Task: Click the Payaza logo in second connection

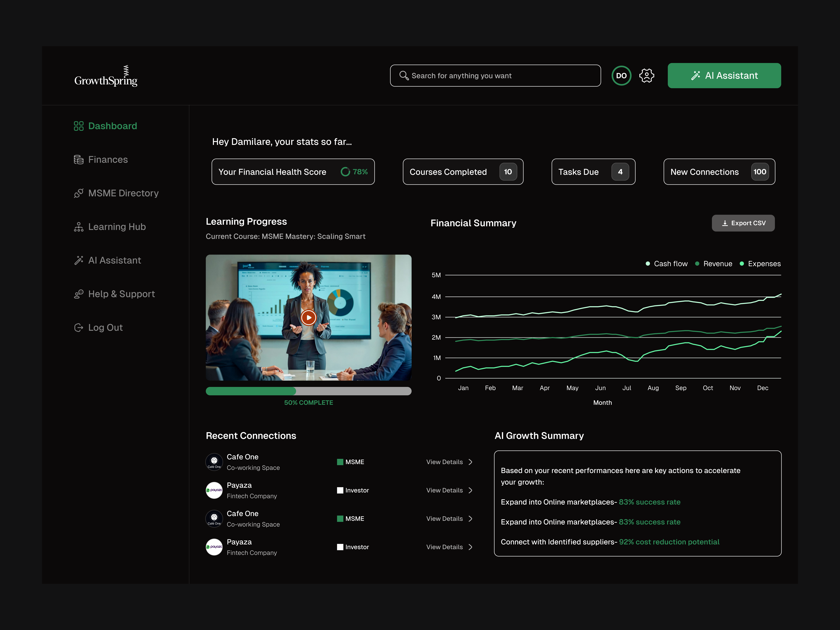Action: click(214, 490)
